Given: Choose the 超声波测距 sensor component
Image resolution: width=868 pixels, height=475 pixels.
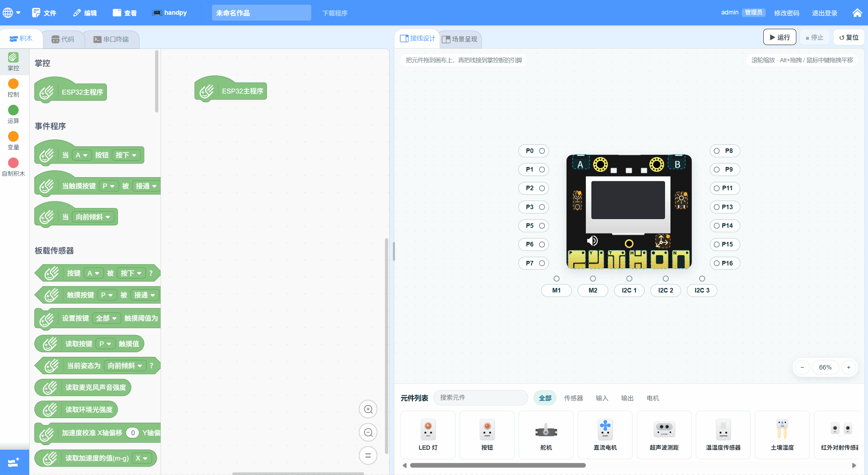Looking at the screenshot, I should [664, 435].
